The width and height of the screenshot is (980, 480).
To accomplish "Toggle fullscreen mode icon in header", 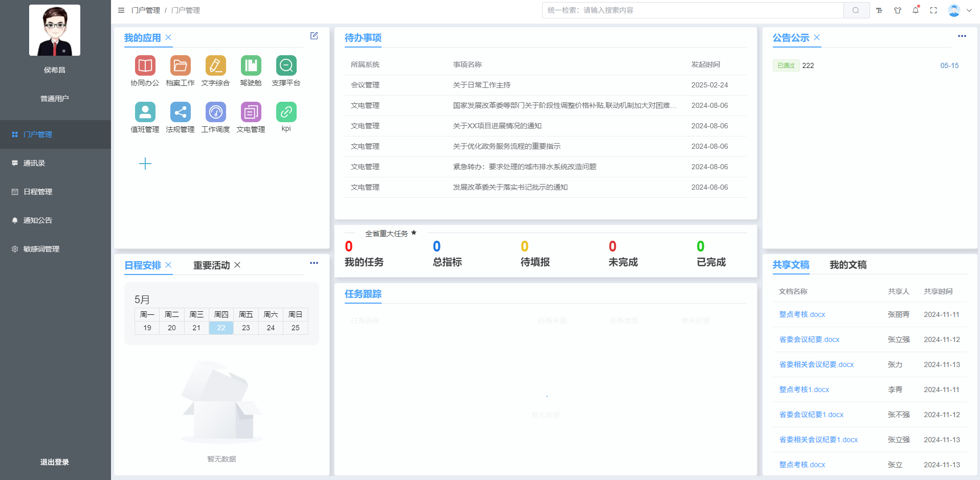I will (x=933, y=10).
